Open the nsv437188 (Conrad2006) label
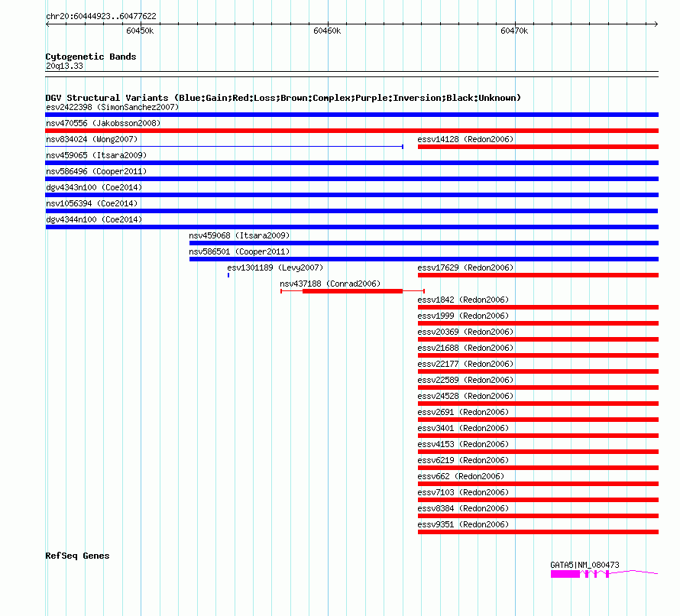This screenshot has width=680, height=616. 330,284
